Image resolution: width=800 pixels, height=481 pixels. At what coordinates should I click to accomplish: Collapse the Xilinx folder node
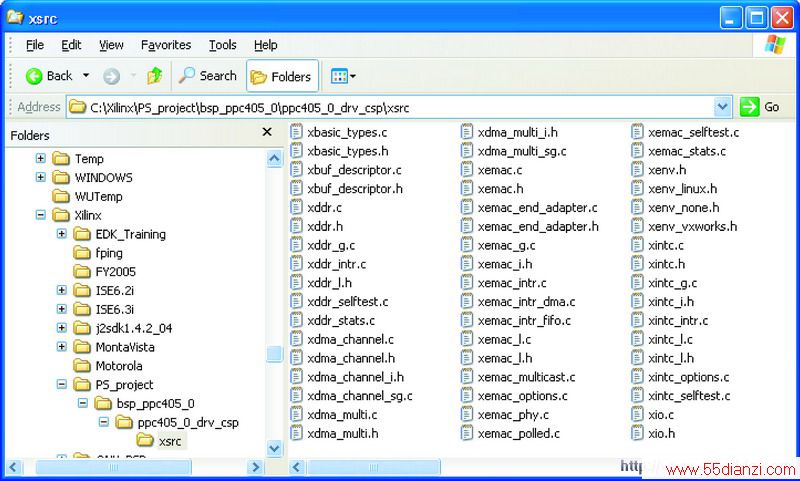(x=40, y=215)
